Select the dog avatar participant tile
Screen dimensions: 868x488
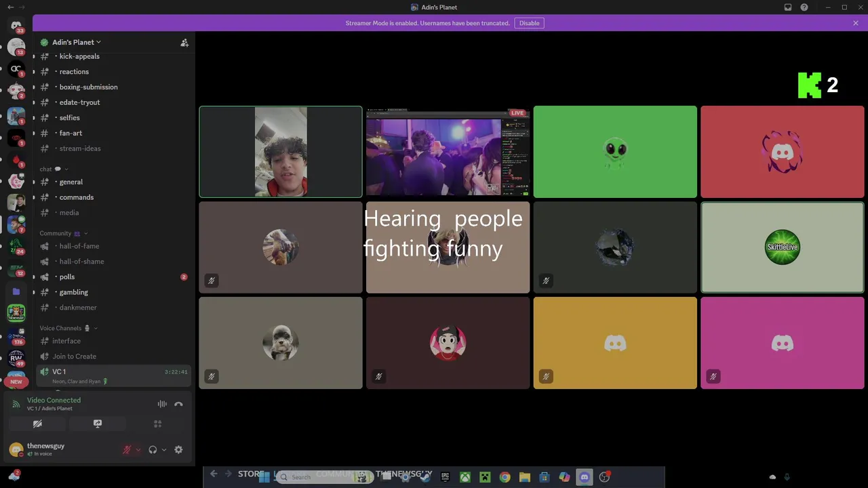(x=281, y=343)
